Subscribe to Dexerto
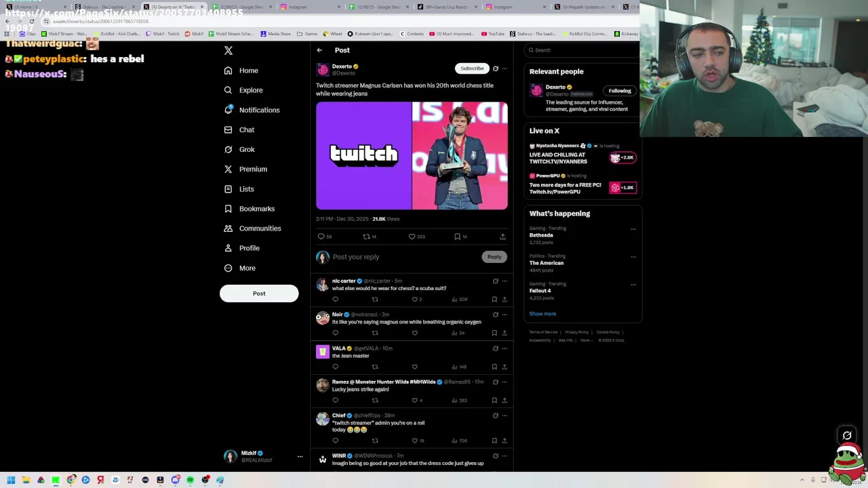Image resolution: width=868 pixels, height=488 pixels. click(x=472, y=68)
